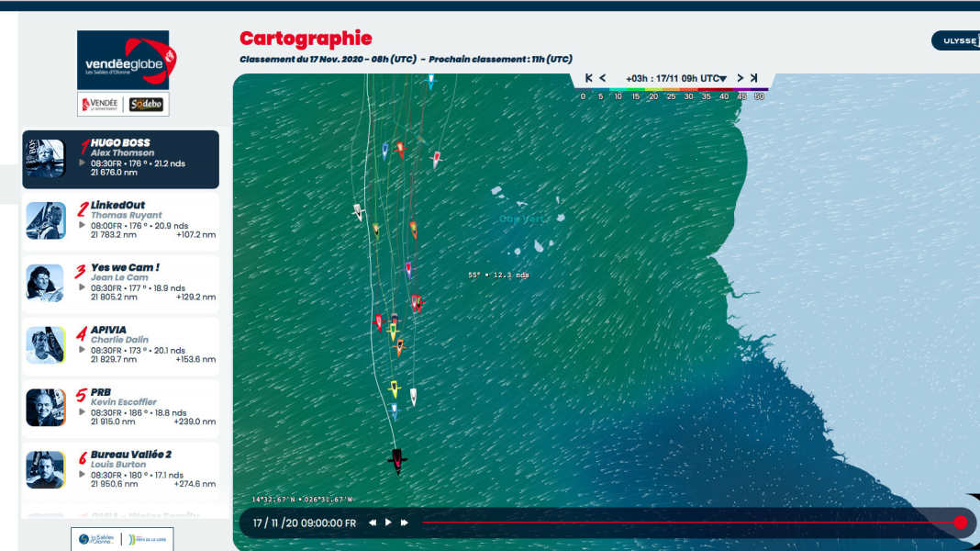Open the Sodebo sponsor logo
980x551 pixels.
[x=146, y=105]
